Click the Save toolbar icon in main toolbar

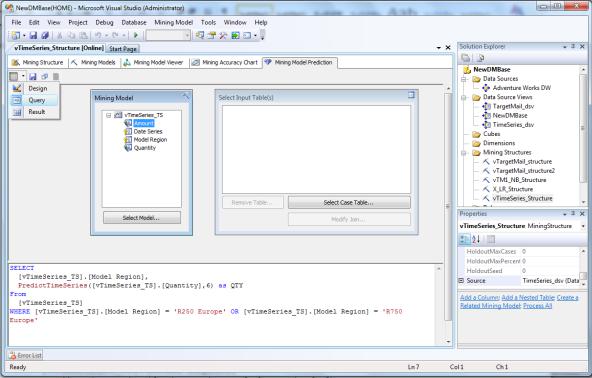click(x=33, y=35)
